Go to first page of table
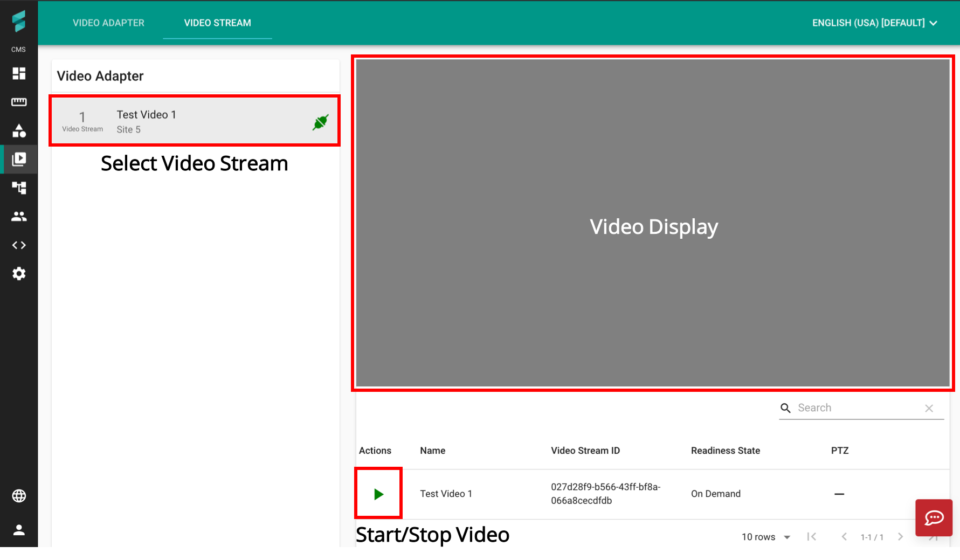This screenshot has width=960, height=560. [x=812, y=537]
